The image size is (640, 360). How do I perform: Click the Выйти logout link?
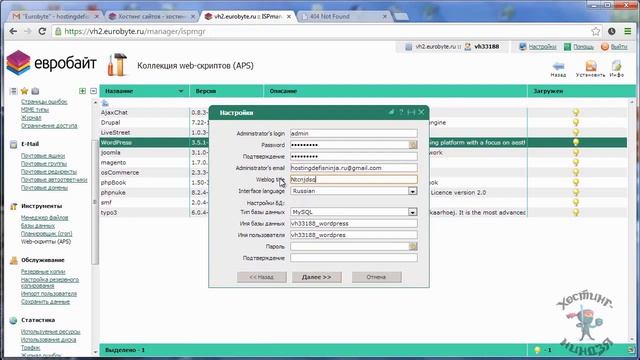click(x=619, y=47)
